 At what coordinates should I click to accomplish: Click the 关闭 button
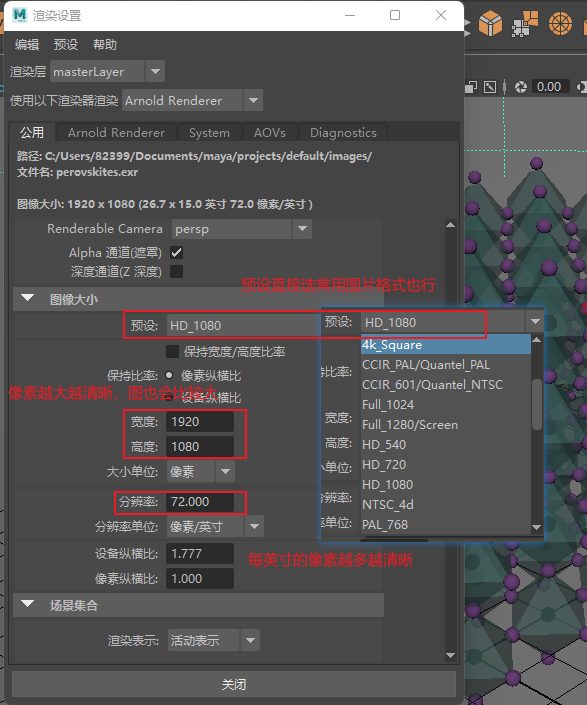[234, 684]
